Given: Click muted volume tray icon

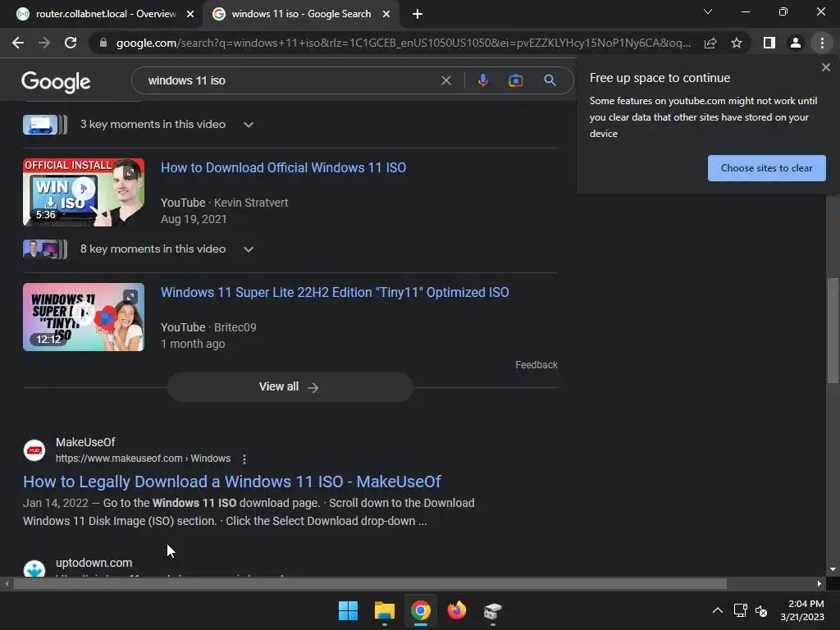Looking at the screenshot, I should (x=761, y=610).
